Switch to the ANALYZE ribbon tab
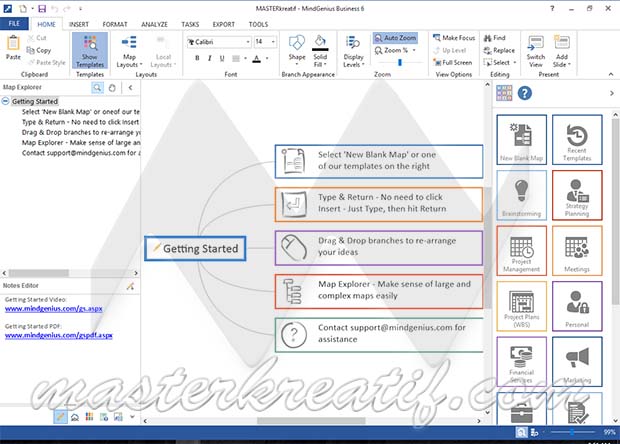The height and width of the screenshot is (444, 620). 154,24
